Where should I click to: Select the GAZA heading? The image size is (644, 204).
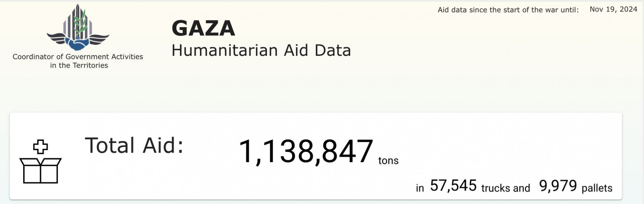(203, 28)
